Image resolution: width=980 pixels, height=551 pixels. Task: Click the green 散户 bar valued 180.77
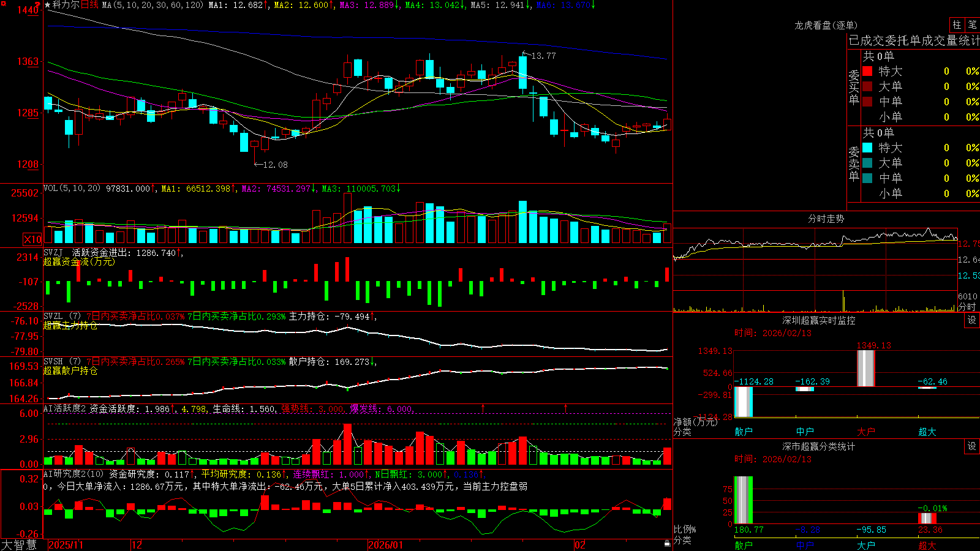[743, 500]
